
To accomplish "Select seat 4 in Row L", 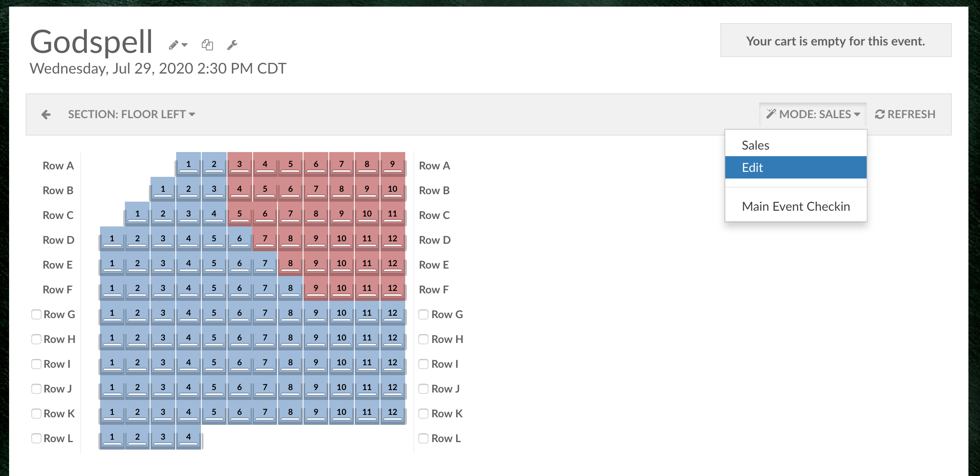I will (189, 437).
